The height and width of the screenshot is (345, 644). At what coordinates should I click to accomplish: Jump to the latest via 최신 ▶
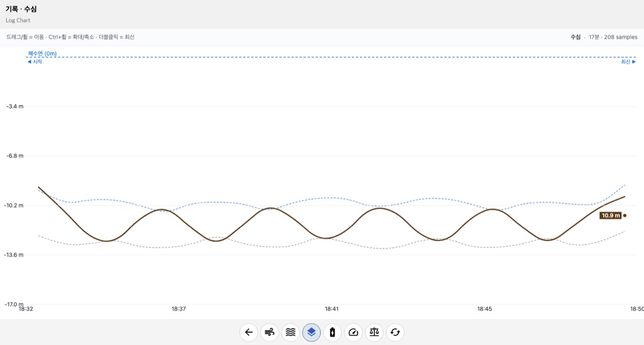(x=628, y=62)
